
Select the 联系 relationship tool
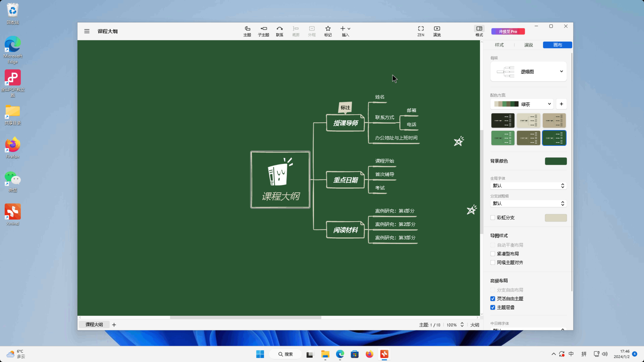[280, 31]
